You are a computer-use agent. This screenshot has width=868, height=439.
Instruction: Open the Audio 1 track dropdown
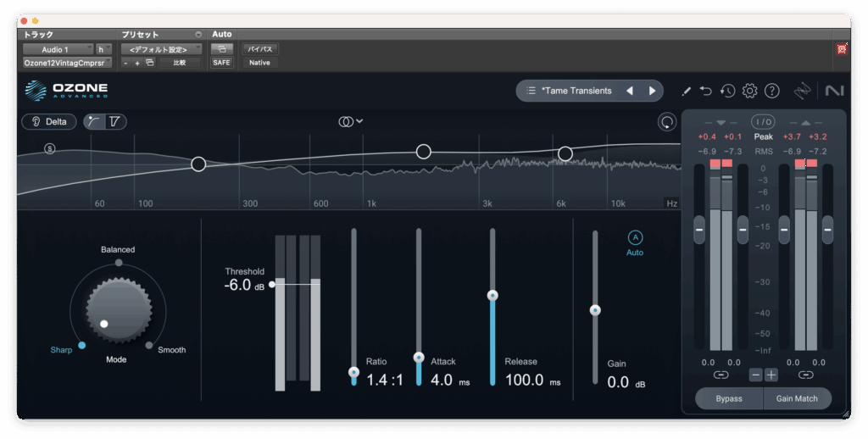tap(58, 49)
